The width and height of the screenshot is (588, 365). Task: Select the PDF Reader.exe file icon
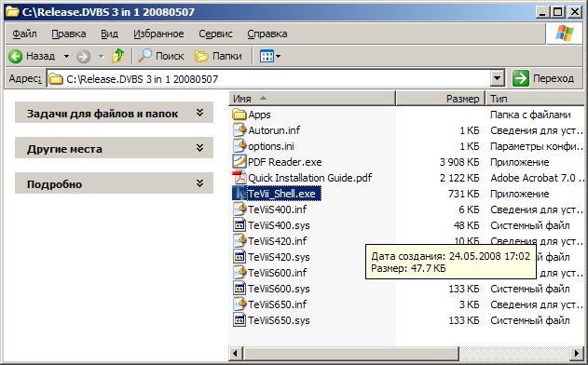(239, 162)
